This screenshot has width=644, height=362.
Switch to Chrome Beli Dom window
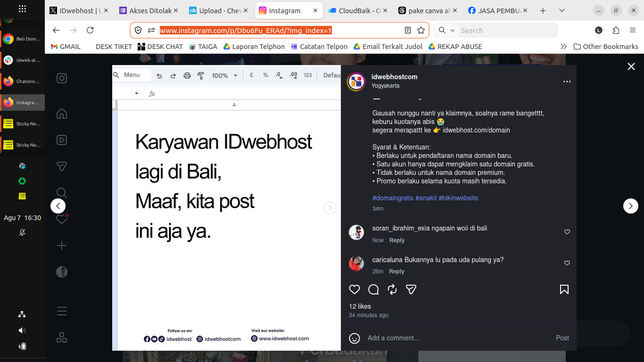click(22, 39)
